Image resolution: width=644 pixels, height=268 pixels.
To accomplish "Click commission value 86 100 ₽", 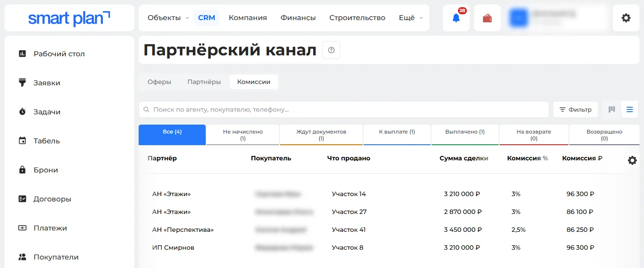I will [580, 212].
